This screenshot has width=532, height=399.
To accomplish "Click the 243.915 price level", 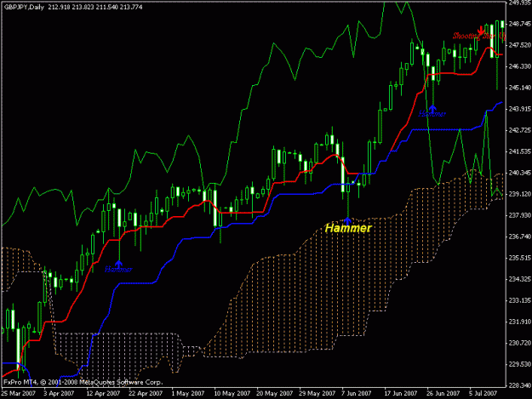I will click(x=519, y=109).
